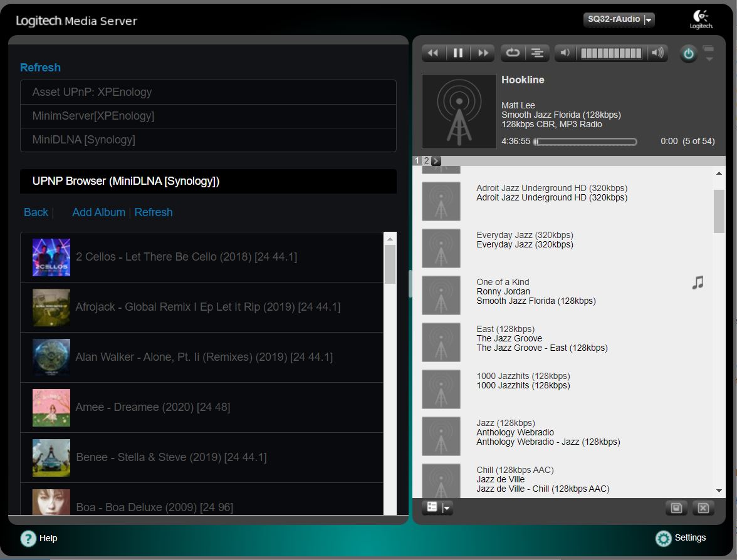Select Everyday Jazz radio tower icon
This screenshot has height=560, width=737.
(441, 248)
